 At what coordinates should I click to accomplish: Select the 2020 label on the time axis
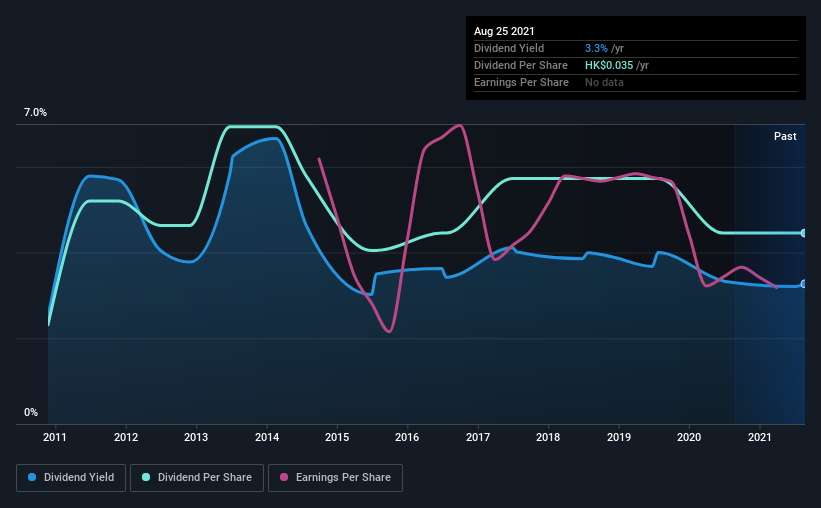click(x=689, y=437)
